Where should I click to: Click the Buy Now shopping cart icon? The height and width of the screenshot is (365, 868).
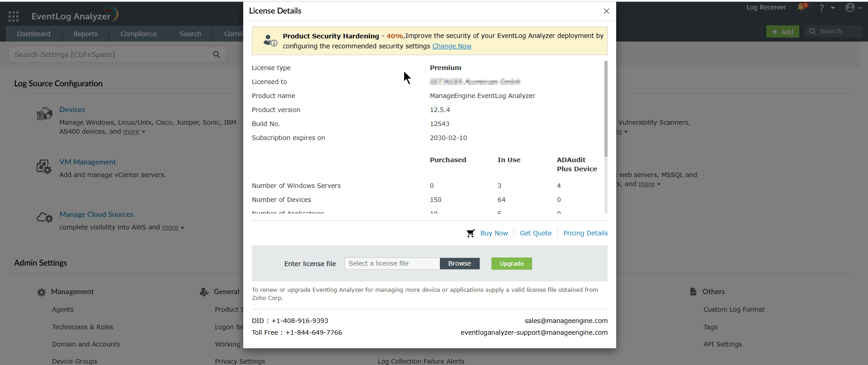point(471,233)
